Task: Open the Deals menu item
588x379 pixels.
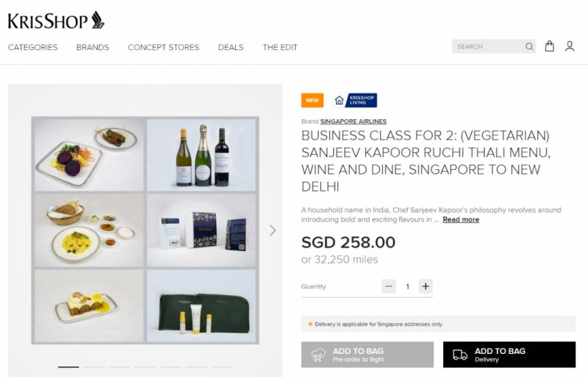Action: [231, 47]
